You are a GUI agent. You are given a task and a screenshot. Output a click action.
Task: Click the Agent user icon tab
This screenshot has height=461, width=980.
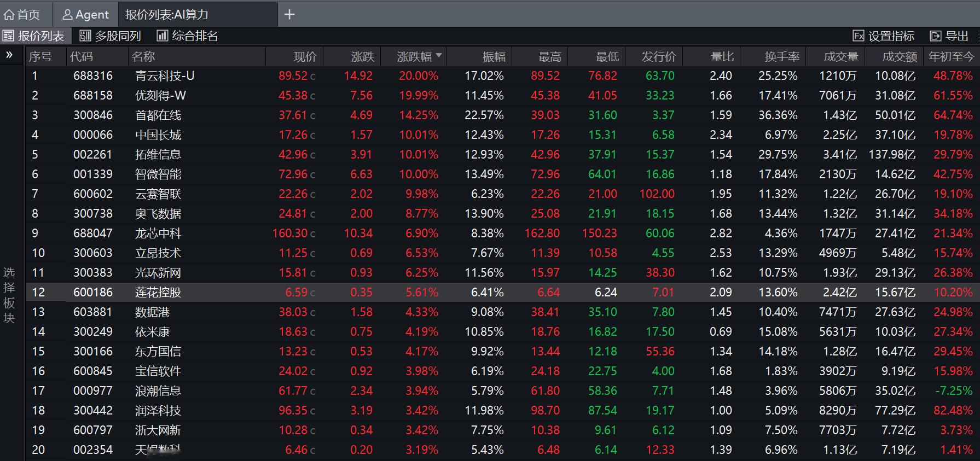click(86, 15)
